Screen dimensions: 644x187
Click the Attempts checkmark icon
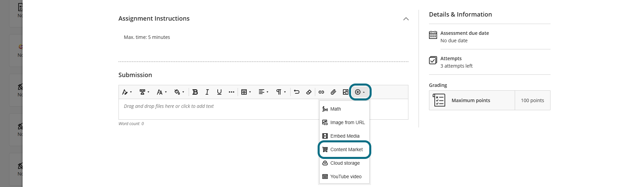tap(433, 60)
